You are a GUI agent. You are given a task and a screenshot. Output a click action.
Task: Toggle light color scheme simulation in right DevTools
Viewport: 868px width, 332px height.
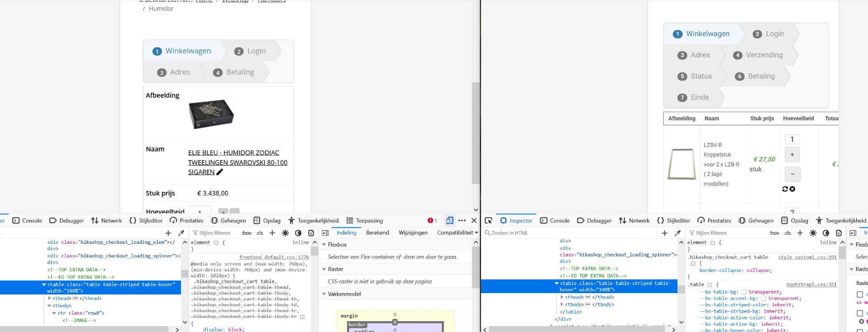tap(813, 233)
